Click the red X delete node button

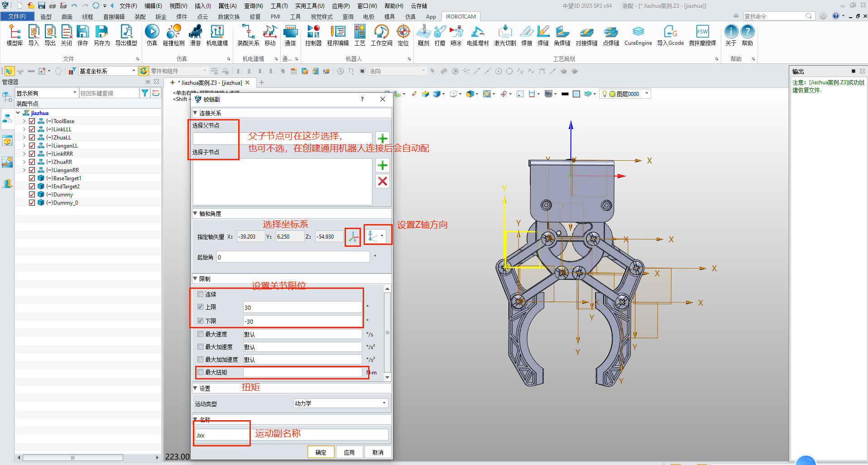click(383, 181)
